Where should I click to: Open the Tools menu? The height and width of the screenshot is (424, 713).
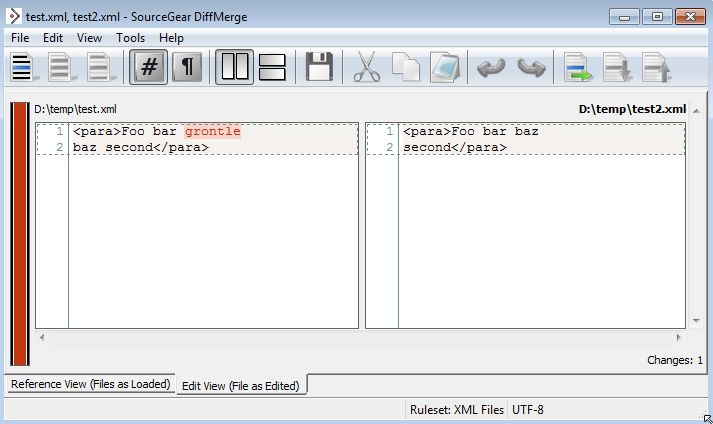click(131, 38)
